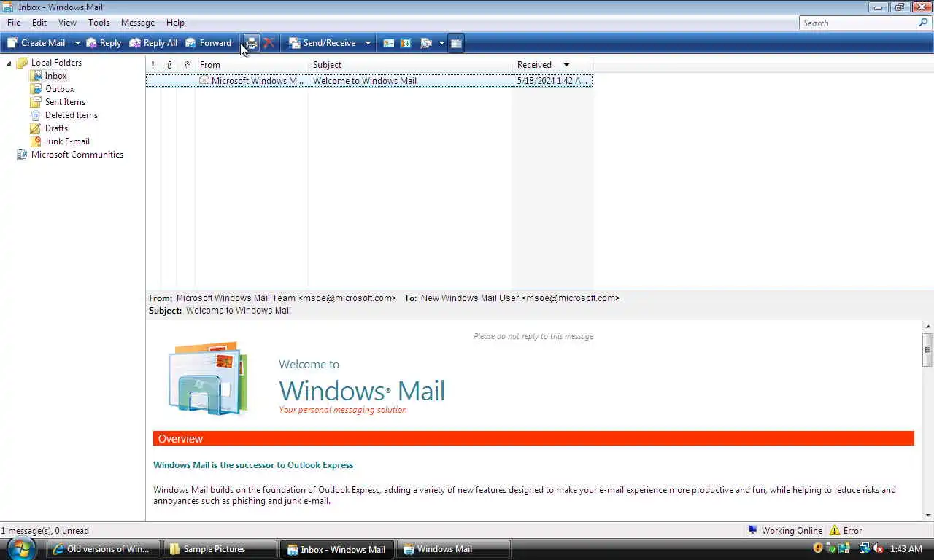This screenshot has height=560, width=934.
Task: Click the preview pane scrollbar up arrow
Action: [x=928, y=327]
